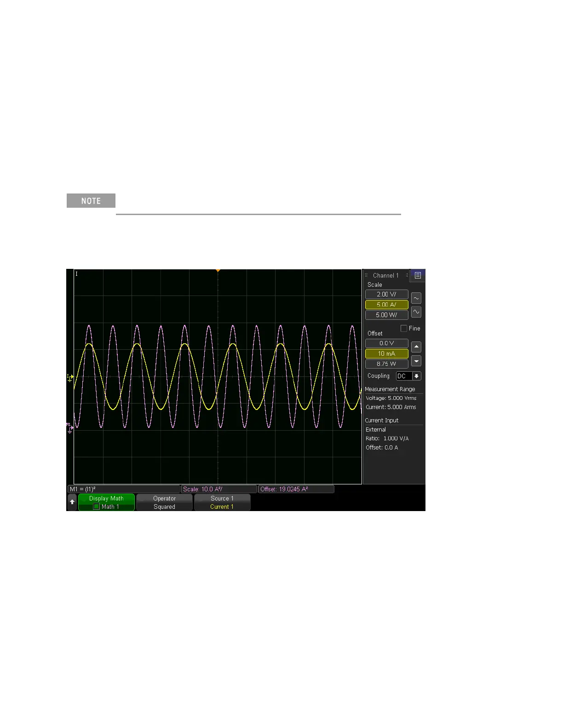
Task: Click the Current: 5.000 Arms range text
Action: point(391,407)
